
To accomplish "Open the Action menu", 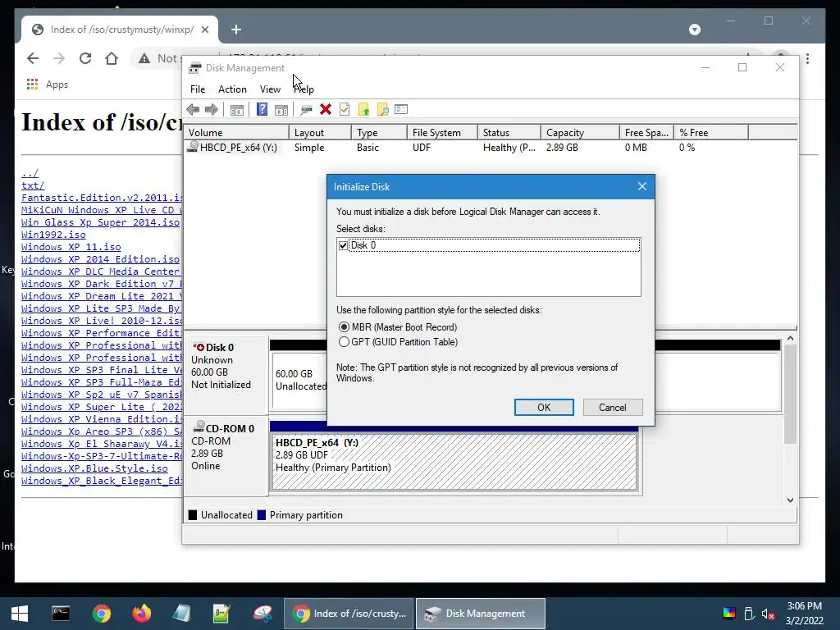I will point(232,89).
